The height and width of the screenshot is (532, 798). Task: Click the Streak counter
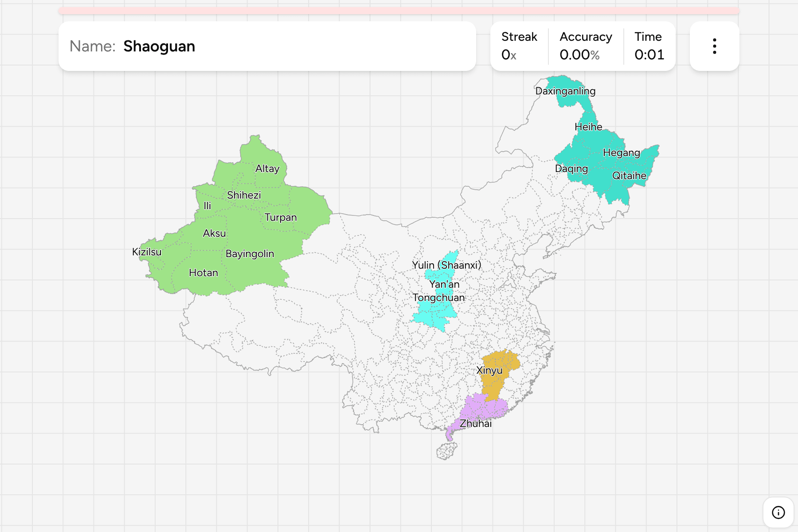[x=519, y=46]
